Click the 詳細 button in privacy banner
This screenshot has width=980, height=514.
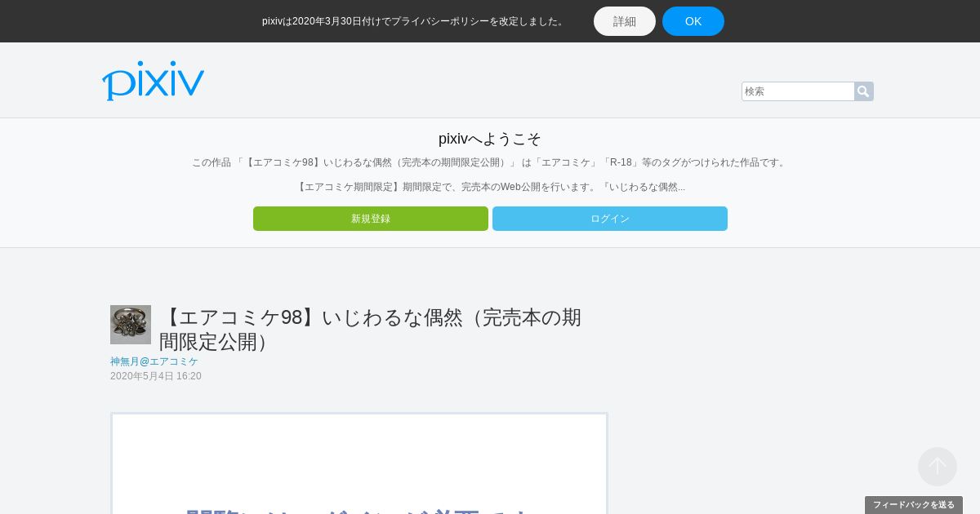[625, 21]
